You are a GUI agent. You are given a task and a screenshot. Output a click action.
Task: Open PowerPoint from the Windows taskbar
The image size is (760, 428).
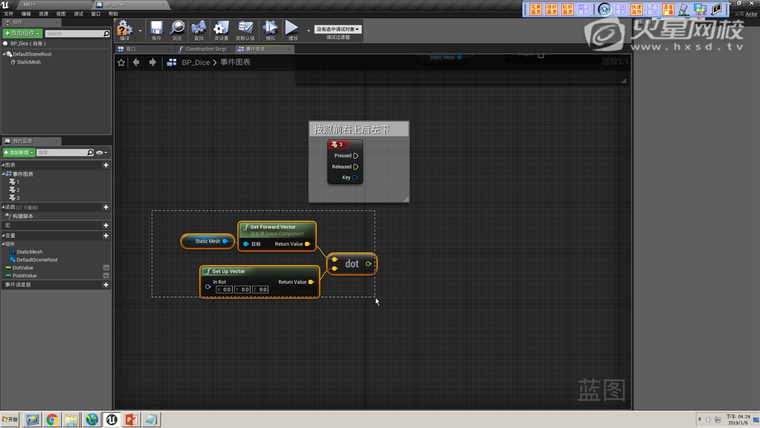pos(132,419)
